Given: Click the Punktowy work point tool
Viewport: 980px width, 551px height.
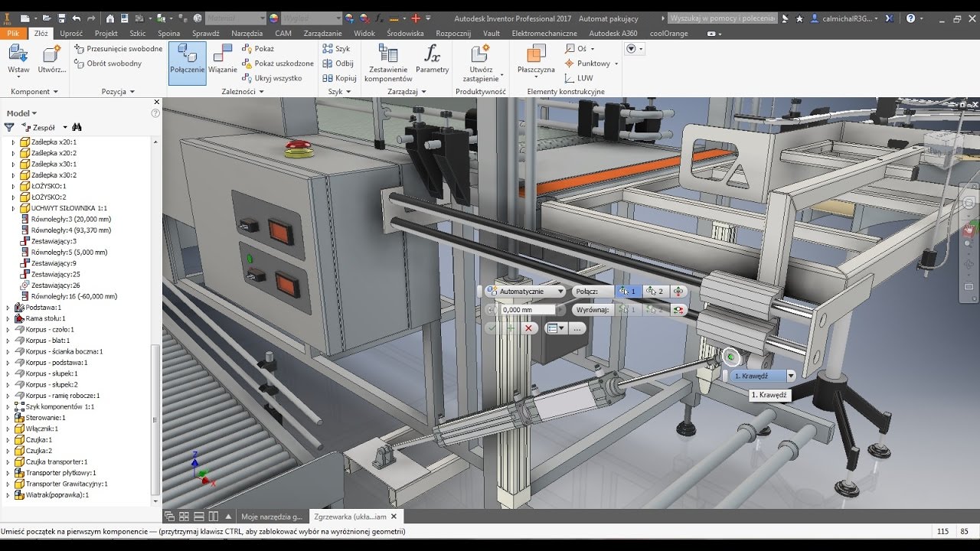Looking at the screenshot, I should coord(591,64).
